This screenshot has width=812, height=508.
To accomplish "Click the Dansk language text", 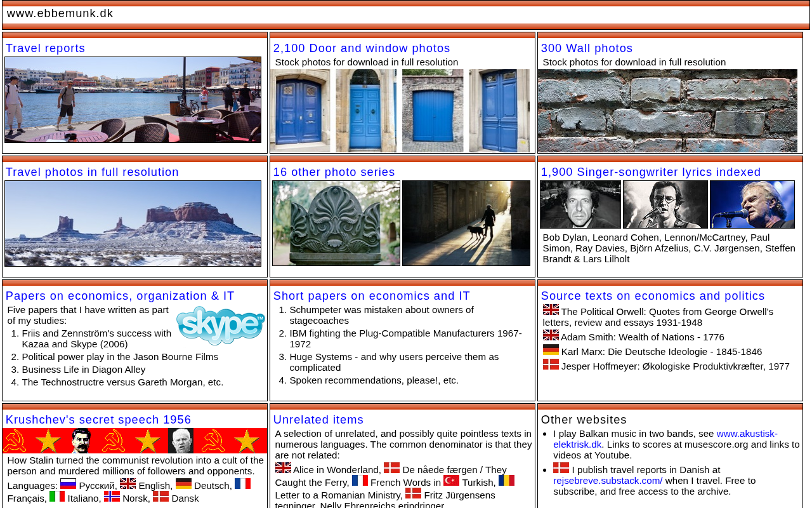I will point(185,498).
